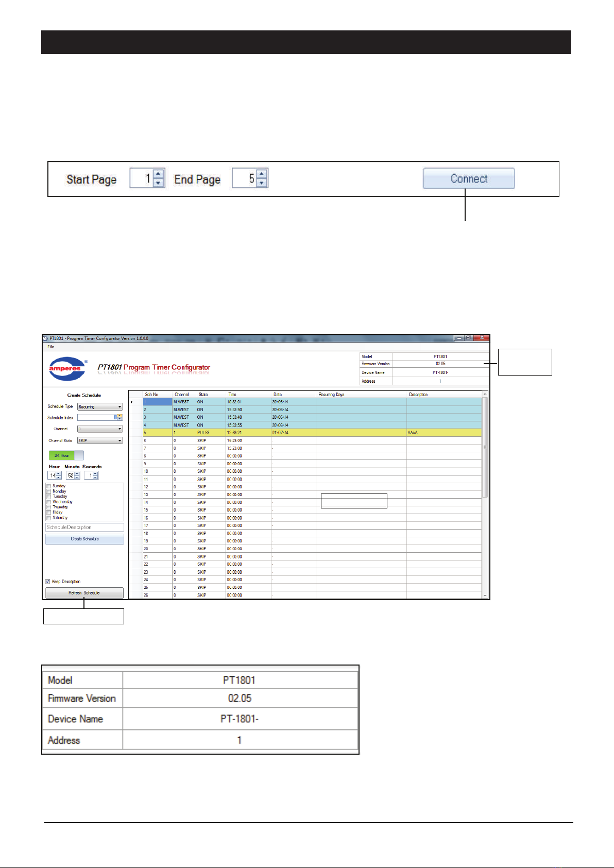The image size is (614, 868).
Task: Click the amperes logo in the configurator
Action: pyautogui.click(x=67, y=368)
